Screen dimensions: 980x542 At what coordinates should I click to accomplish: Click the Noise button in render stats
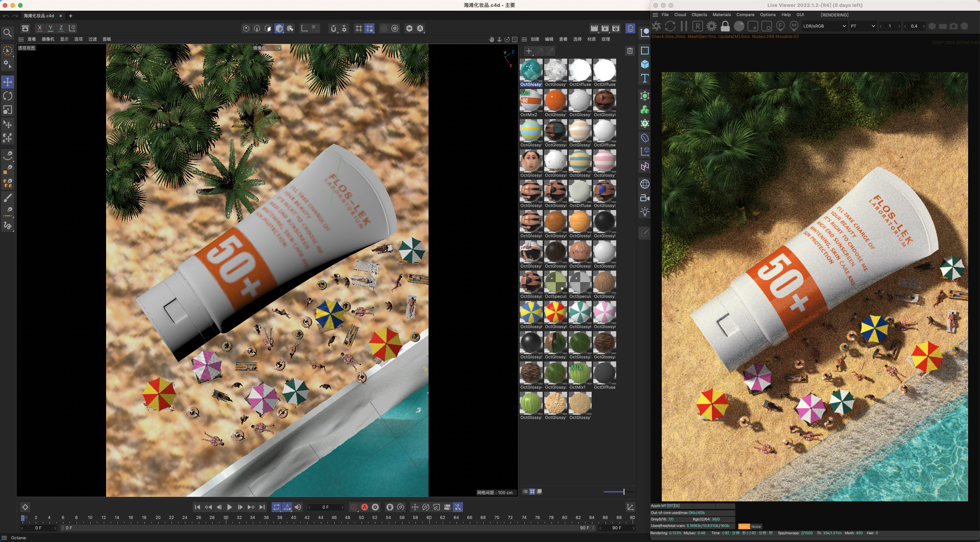[x=756, y=526]
